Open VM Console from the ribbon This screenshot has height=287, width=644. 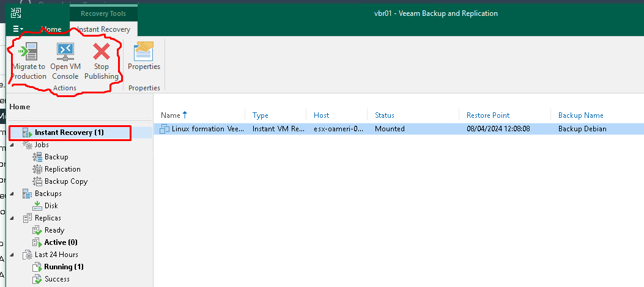pyautogui.click(x=65, y=62)
